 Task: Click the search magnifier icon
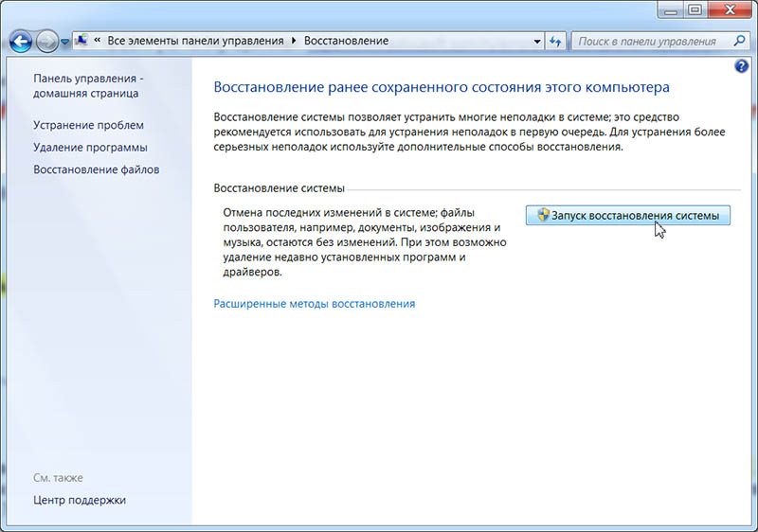[x=740, y=42]
